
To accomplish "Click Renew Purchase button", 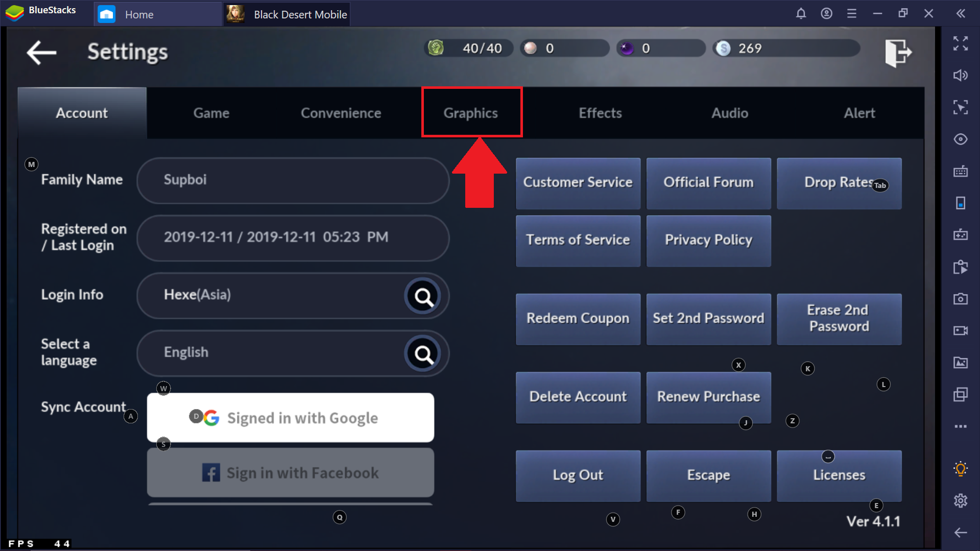I will pos(709,397).
